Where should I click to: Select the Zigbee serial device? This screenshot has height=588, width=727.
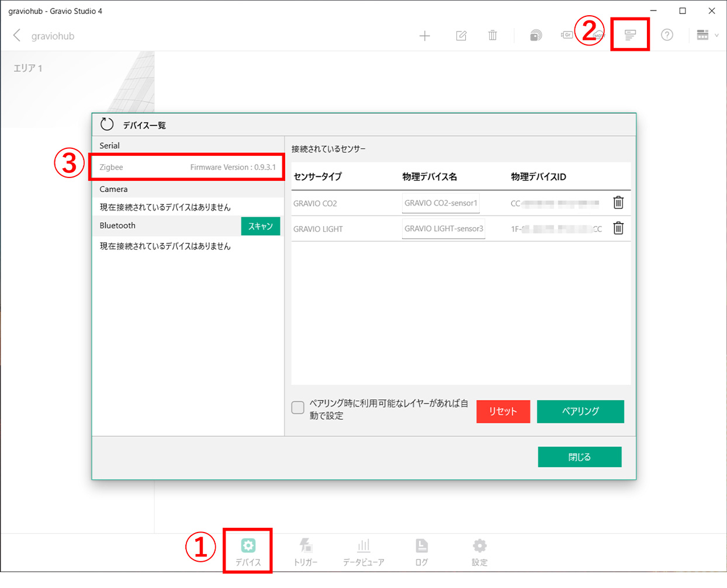[x=188, y=167]
